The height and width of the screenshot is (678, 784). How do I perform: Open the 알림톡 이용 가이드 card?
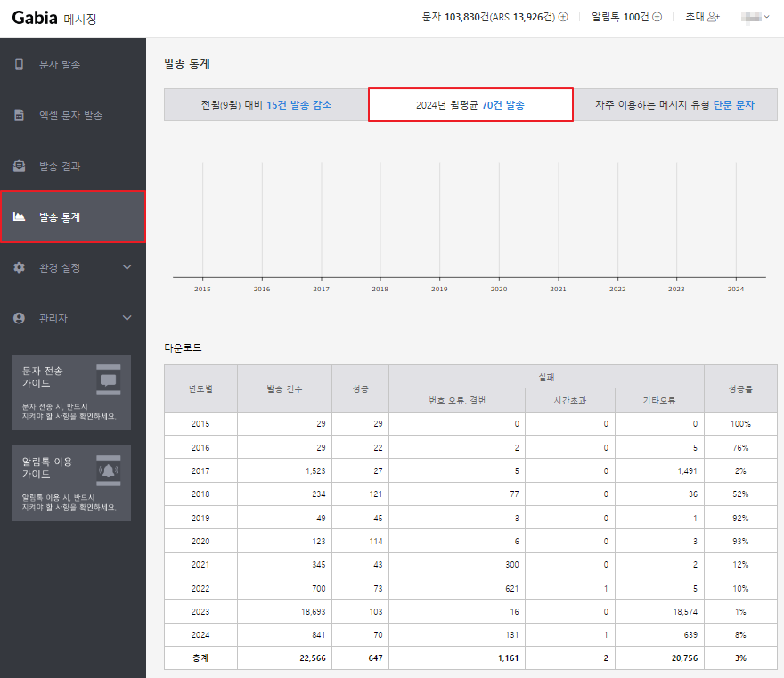point(71,484)
